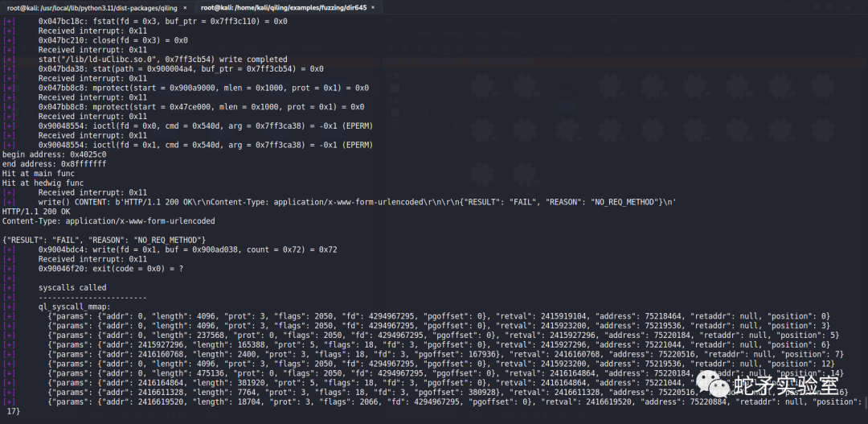Click the standalone RESULT FAIL JSON line
Viewport: 868px width, 424px height.
[104, 240]
